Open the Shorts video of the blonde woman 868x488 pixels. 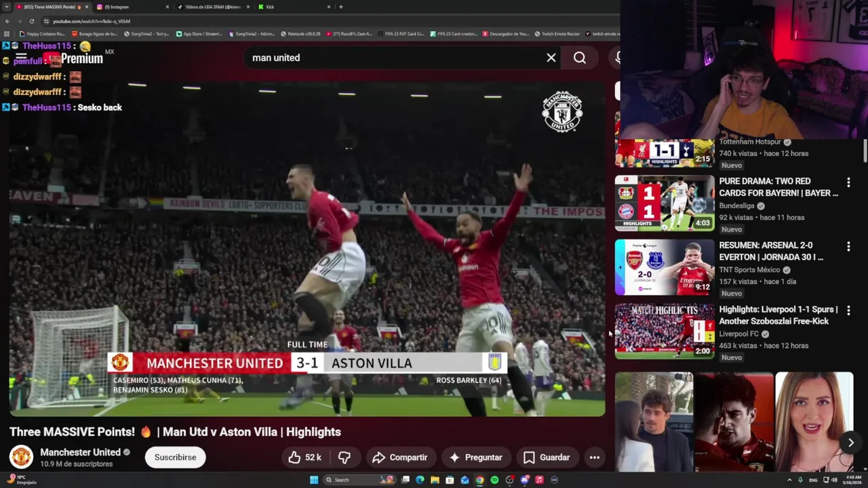pyautogui.click(x=814, y=422)
